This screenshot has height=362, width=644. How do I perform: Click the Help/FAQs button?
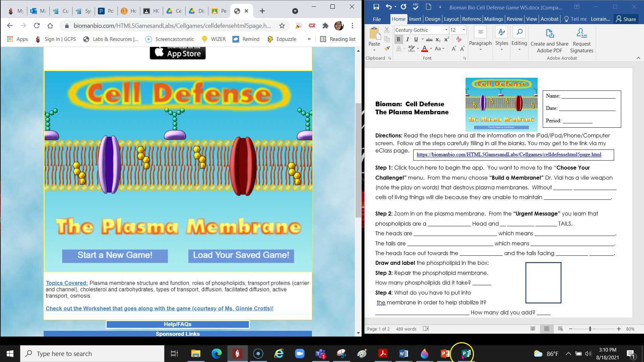(177, 324)
